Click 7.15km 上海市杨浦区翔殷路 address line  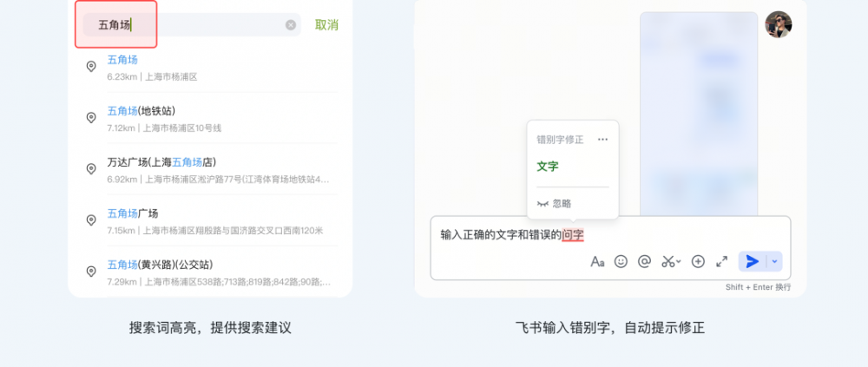click(x=214, y=230)
